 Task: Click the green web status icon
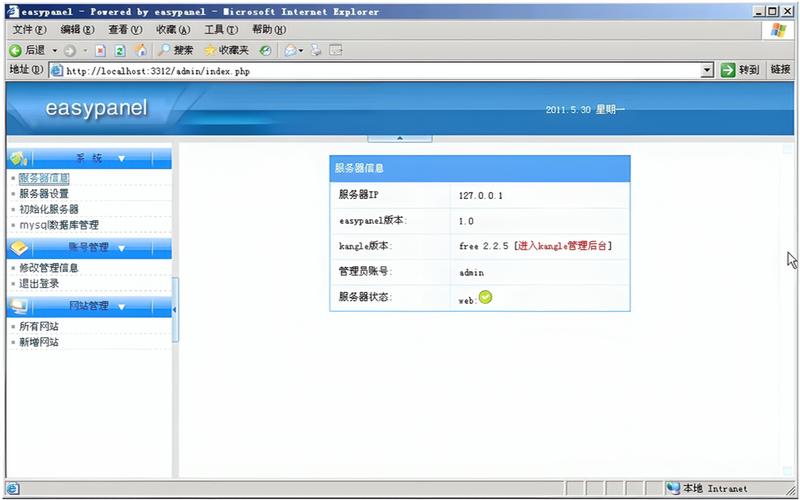485,297
